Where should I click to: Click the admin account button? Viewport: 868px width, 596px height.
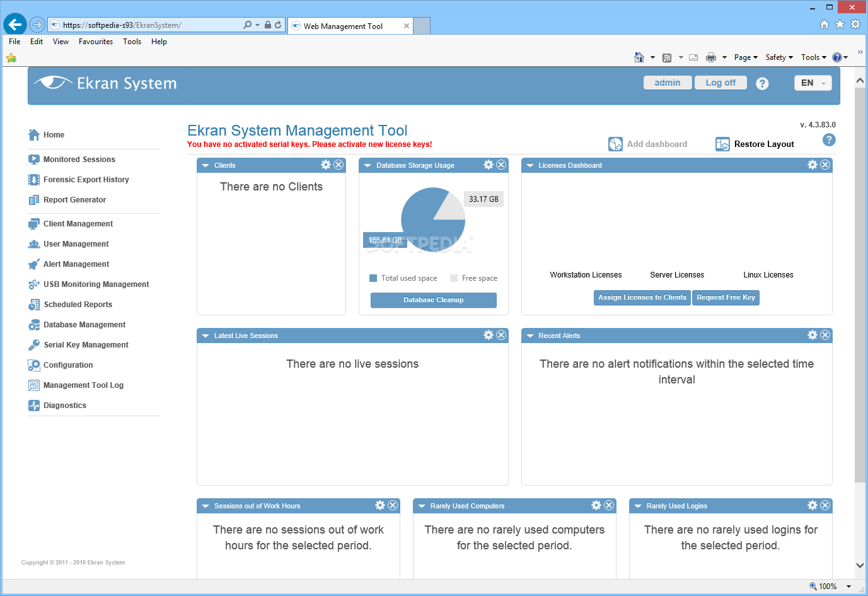pyautogui.click(x=668, y=83)
